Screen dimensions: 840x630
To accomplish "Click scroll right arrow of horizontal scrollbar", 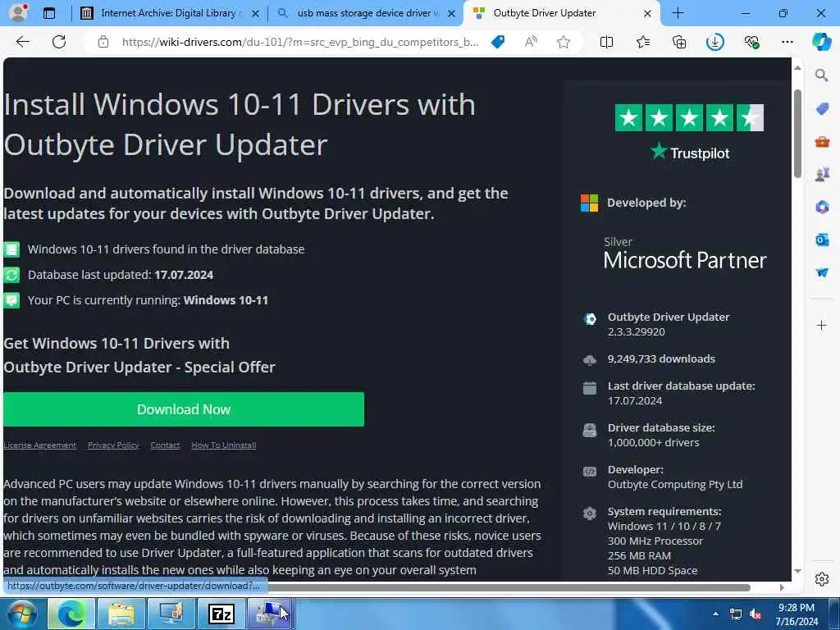I will point(782,587).
